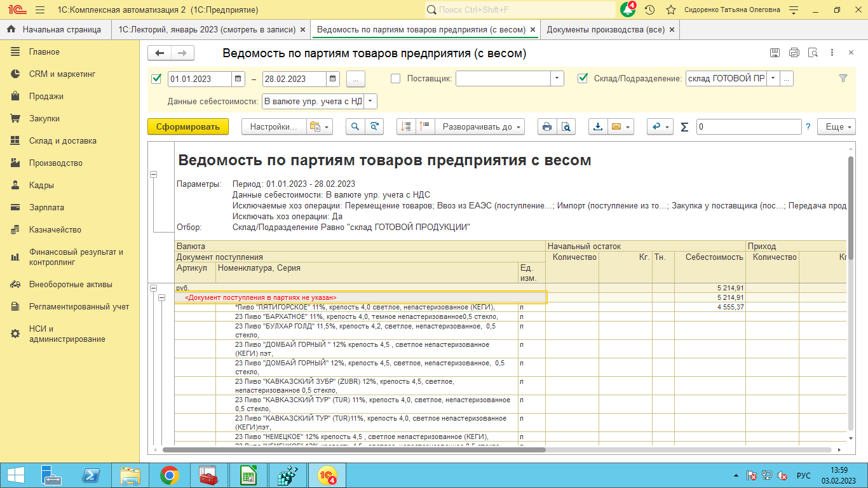Open calendar for end date 28.02.2023
This screenshot has width=868, height=488.
click(333, 79)
